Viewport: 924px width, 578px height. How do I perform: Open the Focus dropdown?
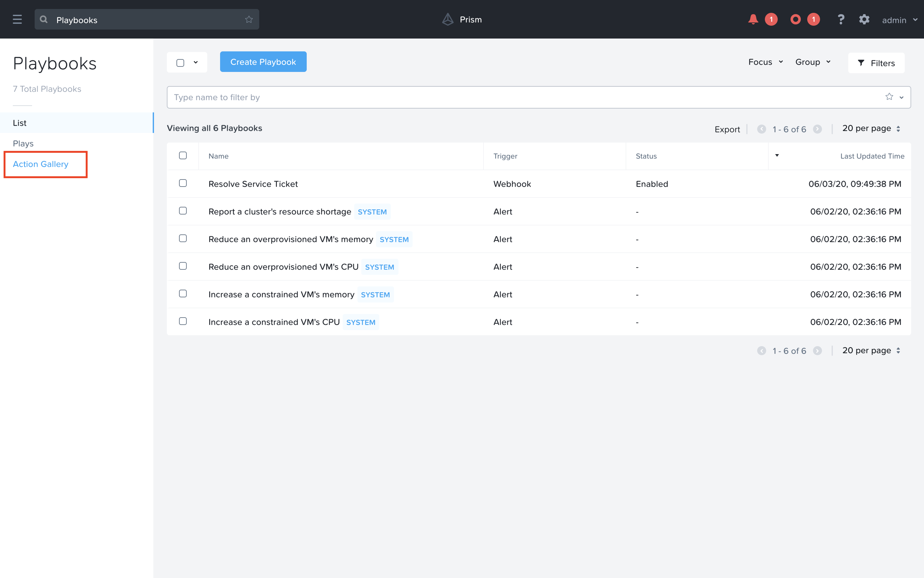[766, 62]
